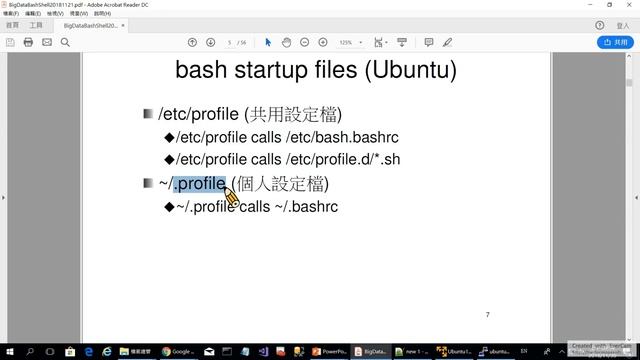Open the Help question mark icon
The width and height of the screenshot is (640, 360).
coord(600,25)
